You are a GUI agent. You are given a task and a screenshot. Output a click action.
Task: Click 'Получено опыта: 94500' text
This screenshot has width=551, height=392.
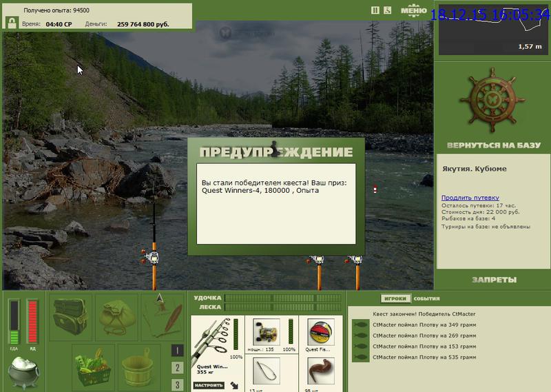pos(56,10)
